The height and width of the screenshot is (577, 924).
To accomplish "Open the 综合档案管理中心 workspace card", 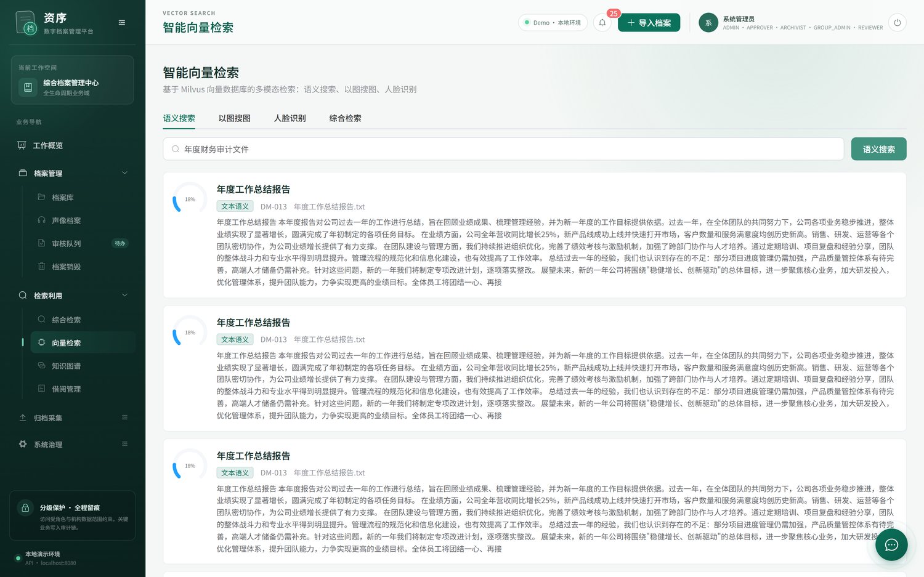I will (73, 80).
